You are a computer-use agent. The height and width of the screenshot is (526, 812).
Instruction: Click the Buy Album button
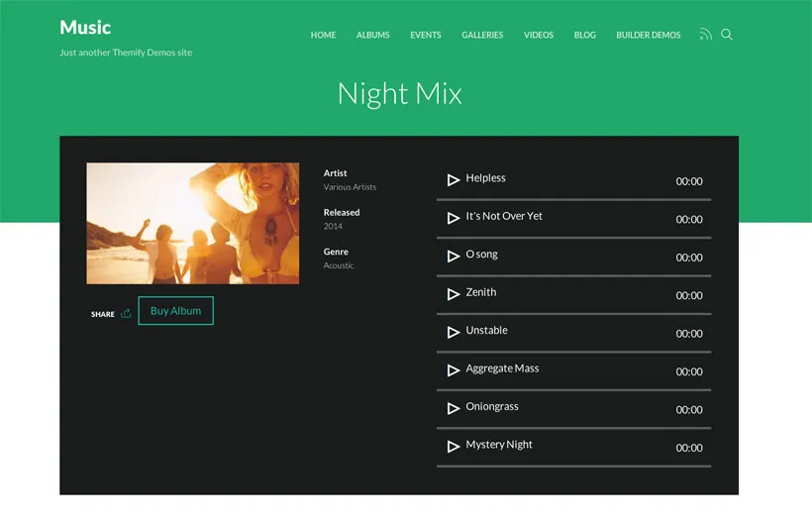tap(175, 311)
